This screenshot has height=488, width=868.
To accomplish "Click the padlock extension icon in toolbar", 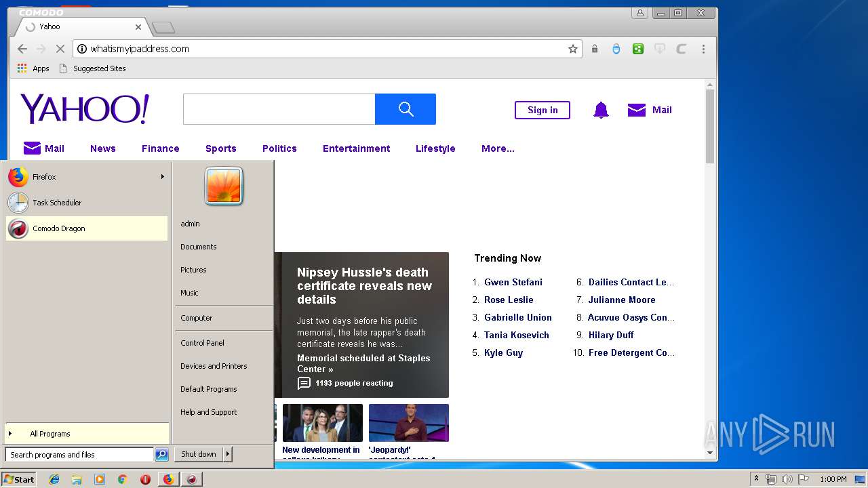I will click(595, 49).
